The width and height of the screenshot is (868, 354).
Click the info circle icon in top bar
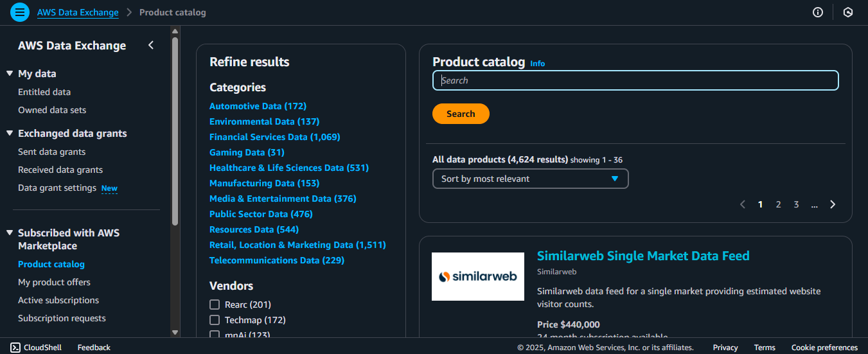(818, 12)
